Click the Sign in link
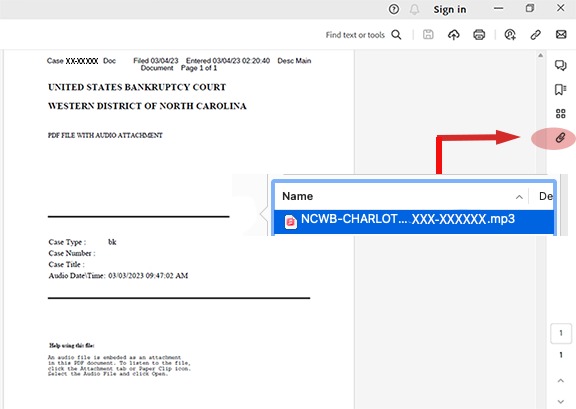576x409 pixels. point(450,10)
